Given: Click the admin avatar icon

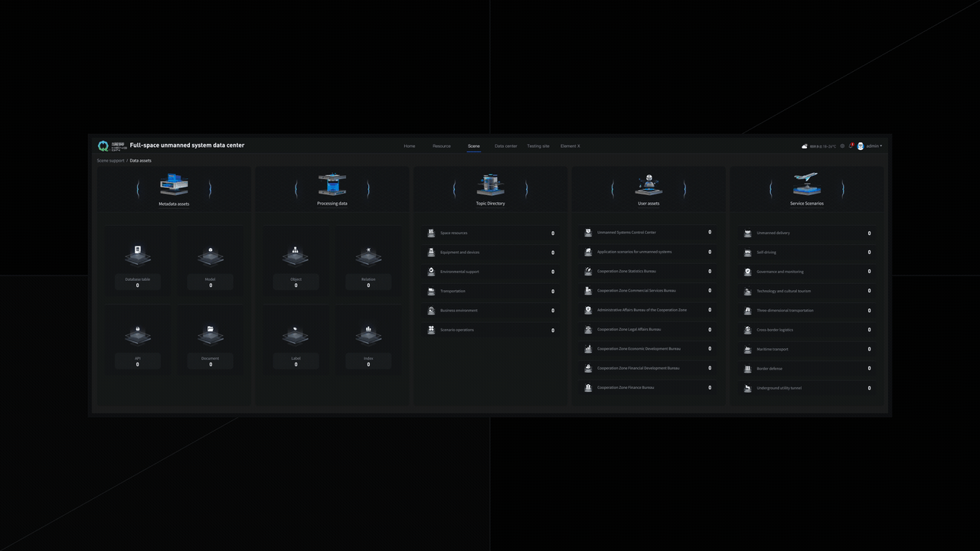Looking at the screenshot, I should pos(861,146).
